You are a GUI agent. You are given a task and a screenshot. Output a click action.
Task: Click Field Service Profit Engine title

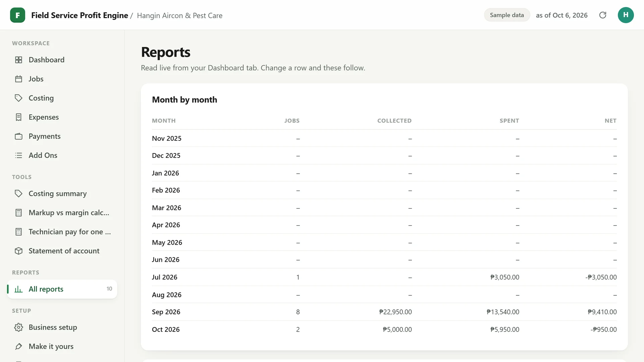pyautogui.click(x=79, y=15)
